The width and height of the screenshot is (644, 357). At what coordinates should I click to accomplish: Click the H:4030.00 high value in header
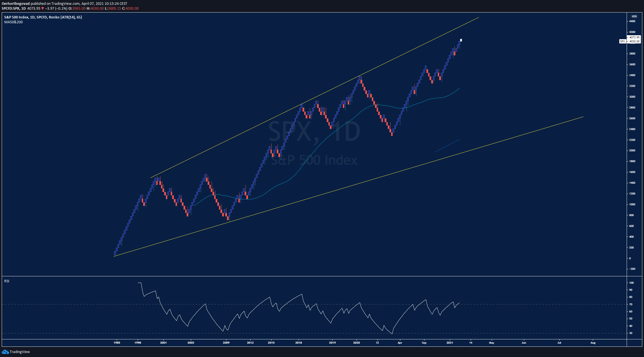(x=95, y=9)
